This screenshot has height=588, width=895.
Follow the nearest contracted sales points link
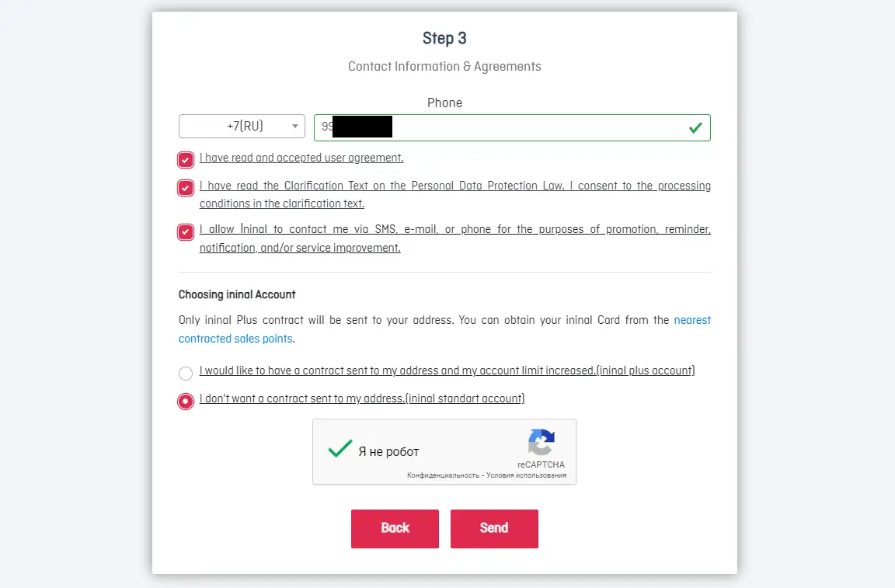click(x=235, y=339)
